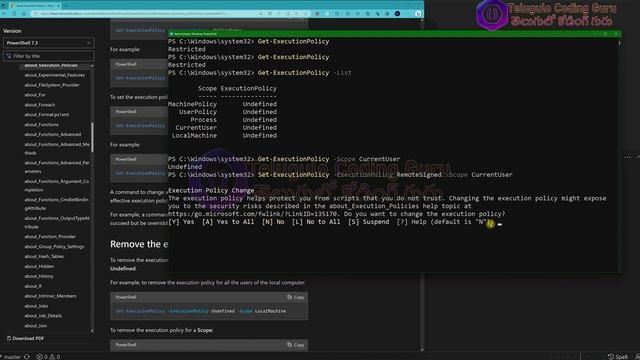The width and height of the screenshot is (640, 360).
Task: Open the about_Hidden topic
Action: click(39, 266)
